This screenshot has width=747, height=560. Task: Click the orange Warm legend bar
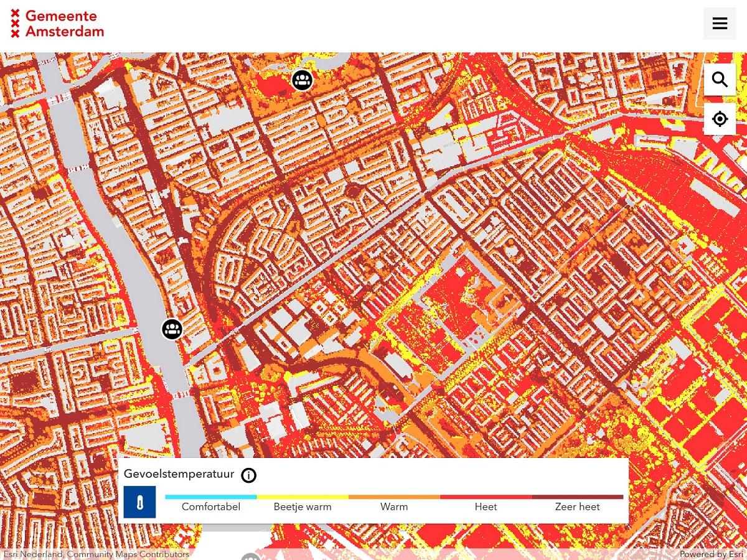[394, 497]
